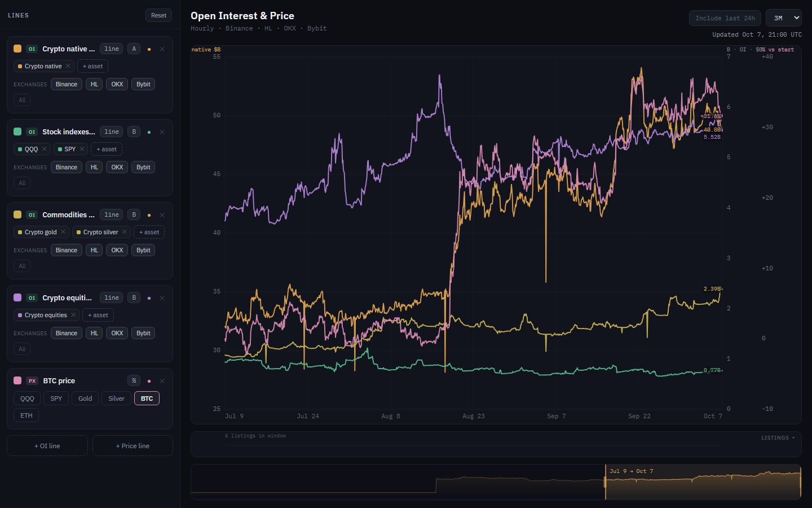Toggle HL exchange for Stock indexes
812x508 pixels.
(94, 167)
